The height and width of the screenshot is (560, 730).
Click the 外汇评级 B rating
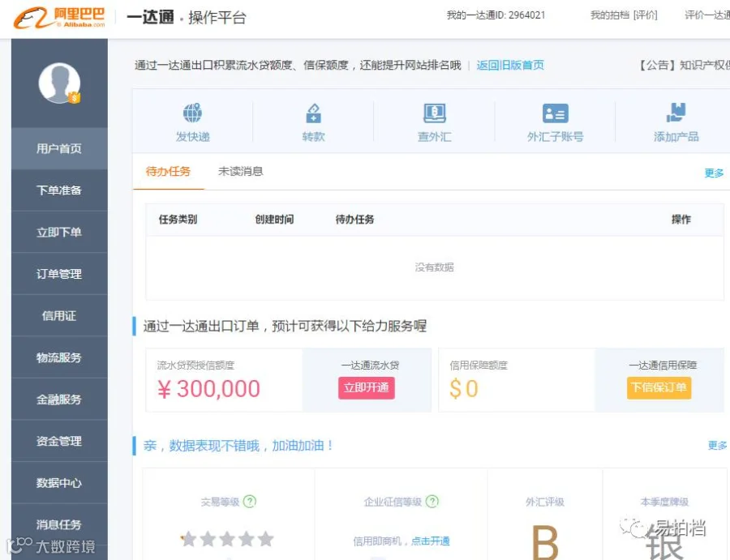tap(545, 542)
